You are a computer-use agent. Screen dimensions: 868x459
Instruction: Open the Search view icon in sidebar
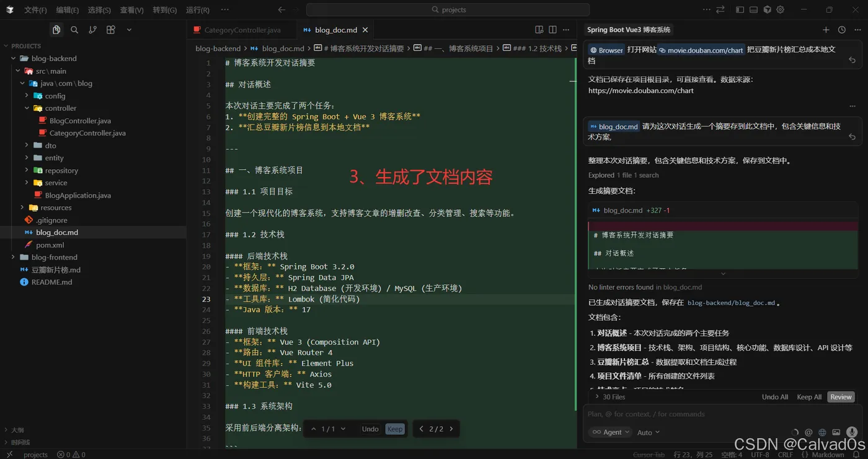pos(74,30)
